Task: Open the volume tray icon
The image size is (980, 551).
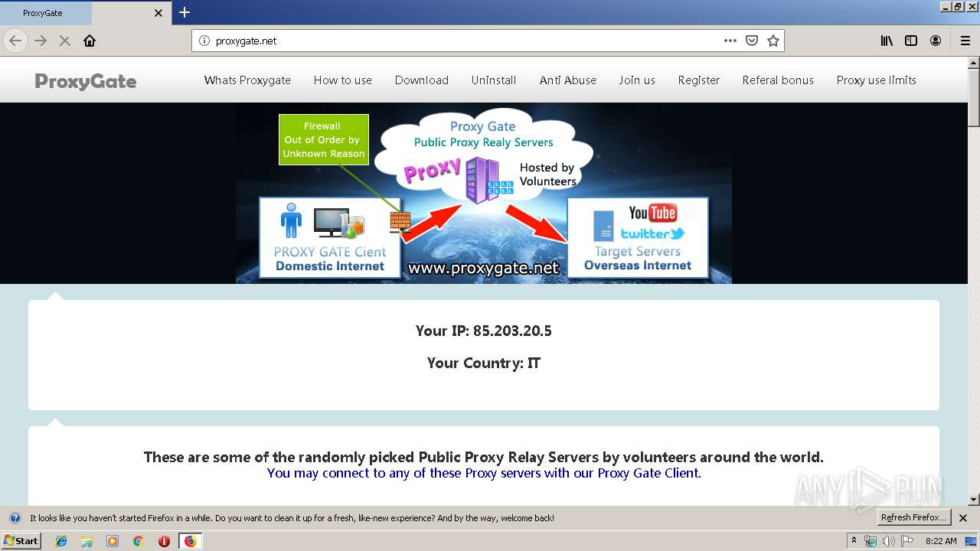Action: [x=889, y=541]
